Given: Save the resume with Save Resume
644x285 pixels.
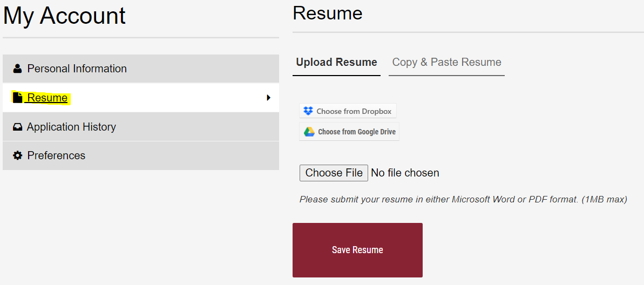Looking at the screenshot, I should point(357,250).
